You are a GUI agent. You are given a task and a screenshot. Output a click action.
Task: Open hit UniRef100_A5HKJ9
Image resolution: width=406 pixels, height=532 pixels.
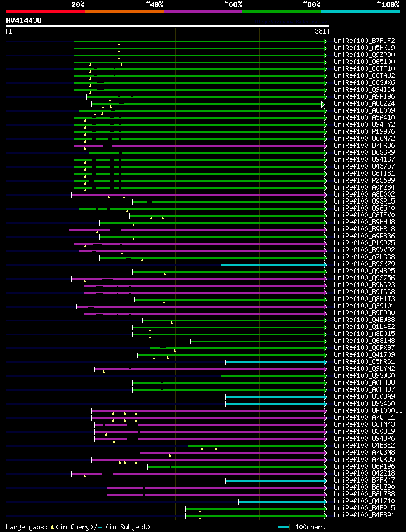click(364, 48)
